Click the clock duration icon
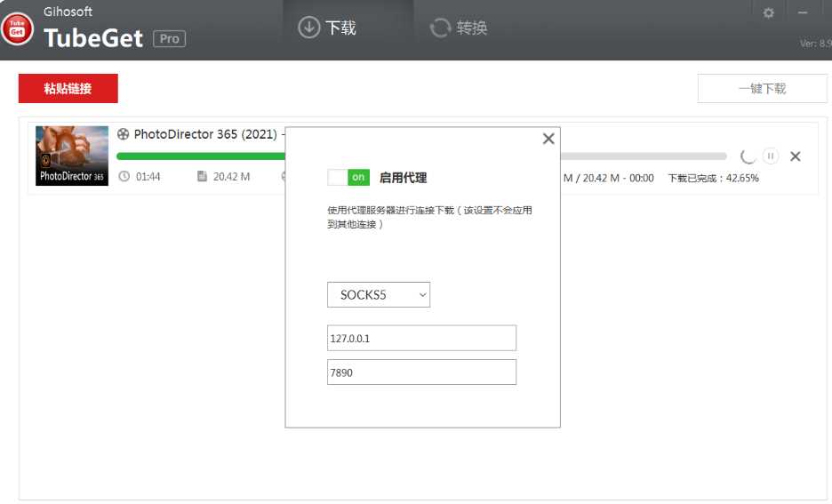Screen dimensions: 832x504 point(124,176)
